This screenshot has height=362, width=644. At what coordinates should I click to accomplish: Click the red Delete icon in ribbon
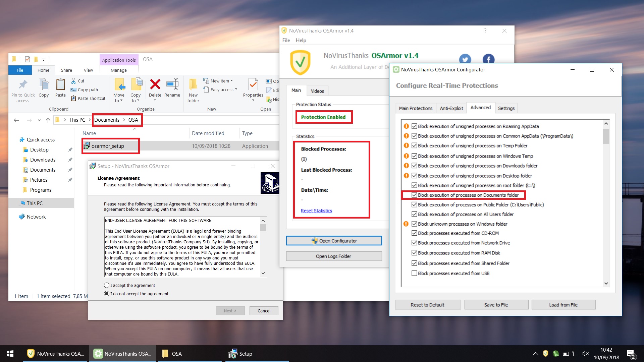point(155,84)
